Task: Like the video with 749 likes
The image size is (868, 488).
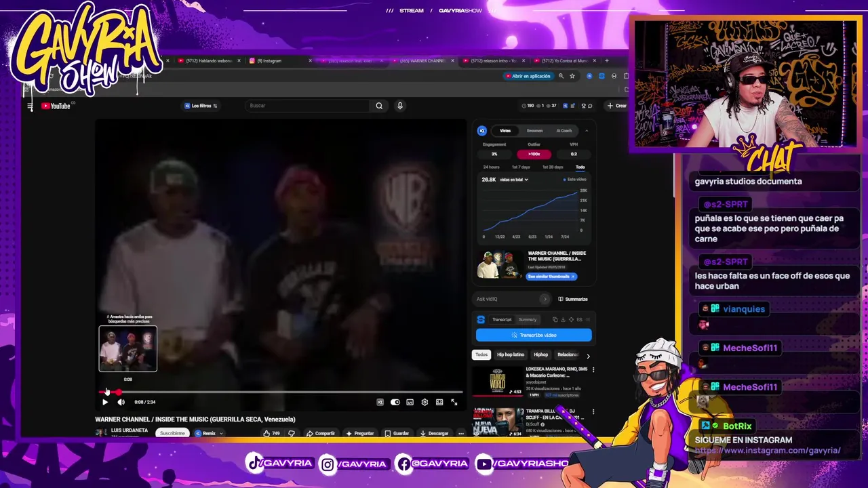Action: coord(271,433)
